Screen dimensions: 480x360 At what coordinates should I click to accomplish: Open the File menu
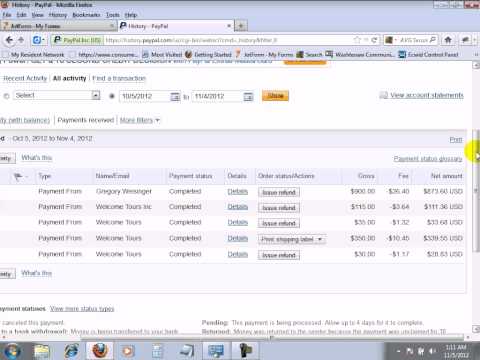[7, 15]
